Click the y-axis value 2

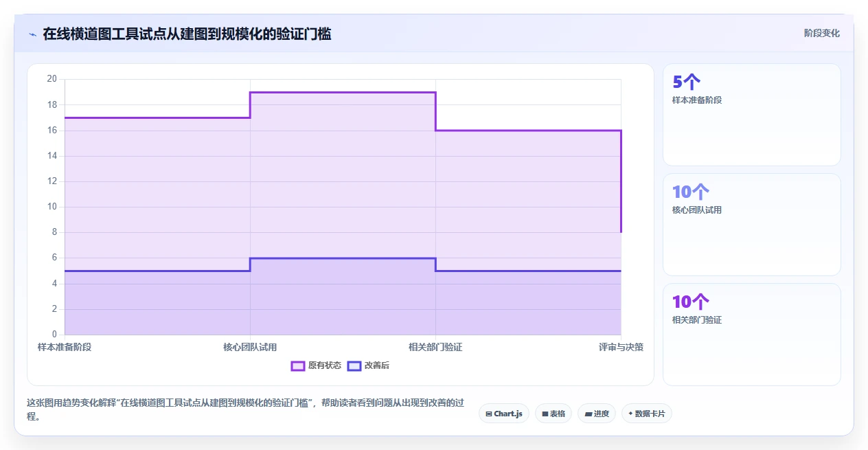[x=55, y=309]
